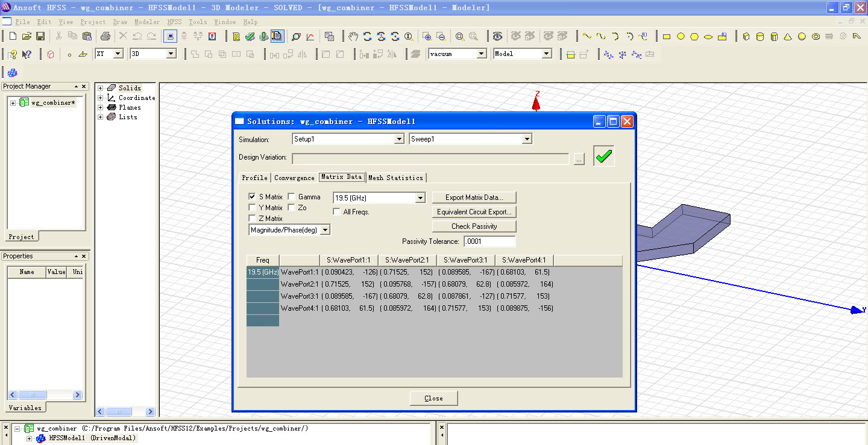Open the HFSS menu
The width and height of the screenshot is (868, 445).
click(x=174, y=22)
